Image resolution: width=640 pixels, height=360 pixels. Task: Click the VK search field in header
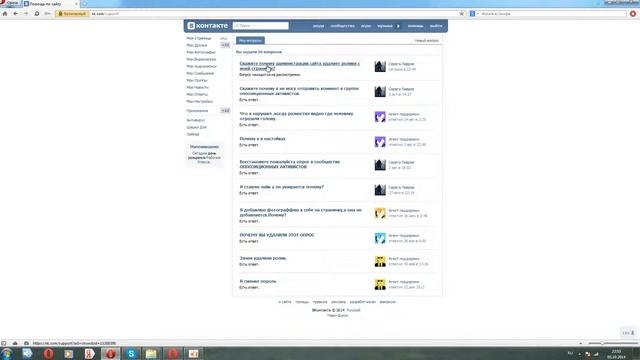[x=260, y=26]
